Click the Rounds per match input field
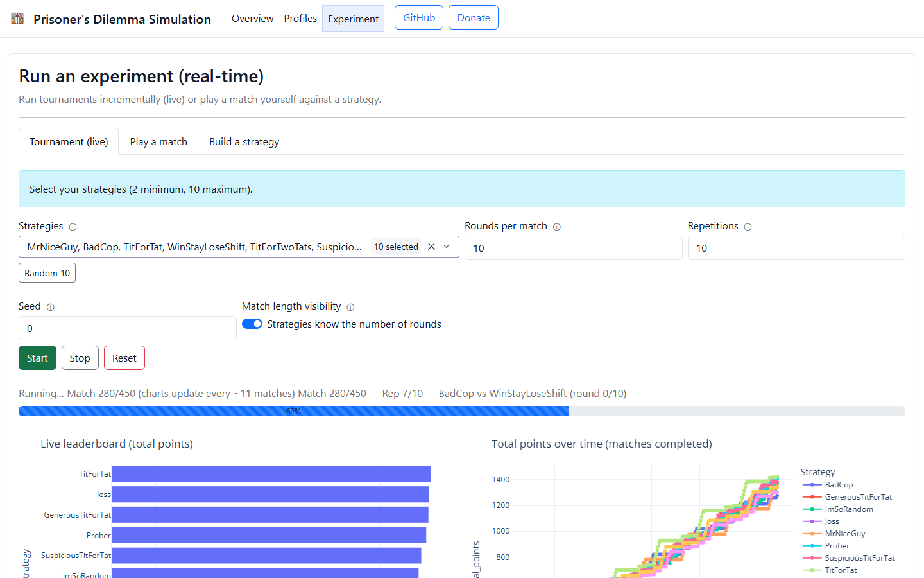Viewport: 924px width, 578px height. click(573, 248)
